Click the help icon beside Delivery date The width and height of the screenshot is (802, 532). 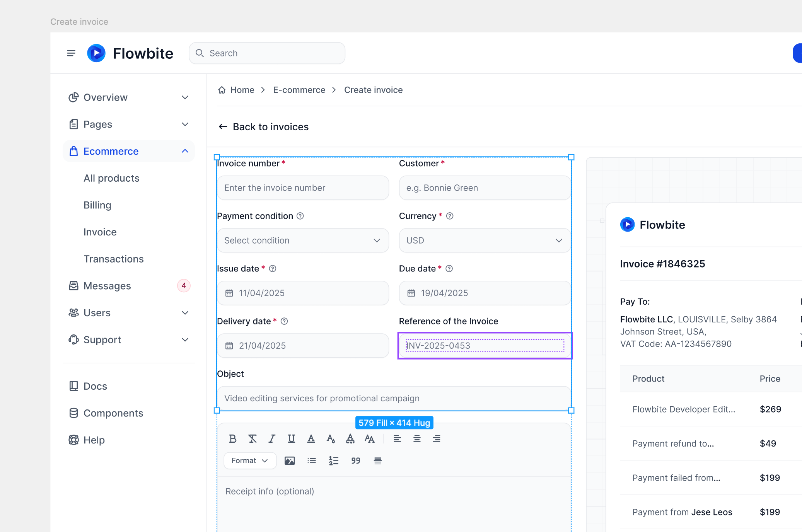284,321
